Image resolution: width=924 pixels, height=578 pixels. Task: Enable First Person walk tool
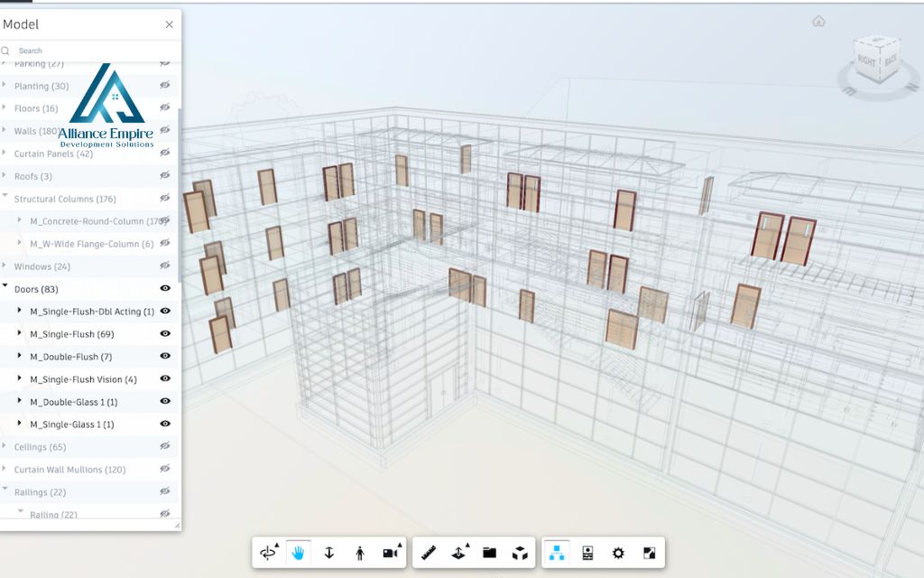tap(360, 553)
